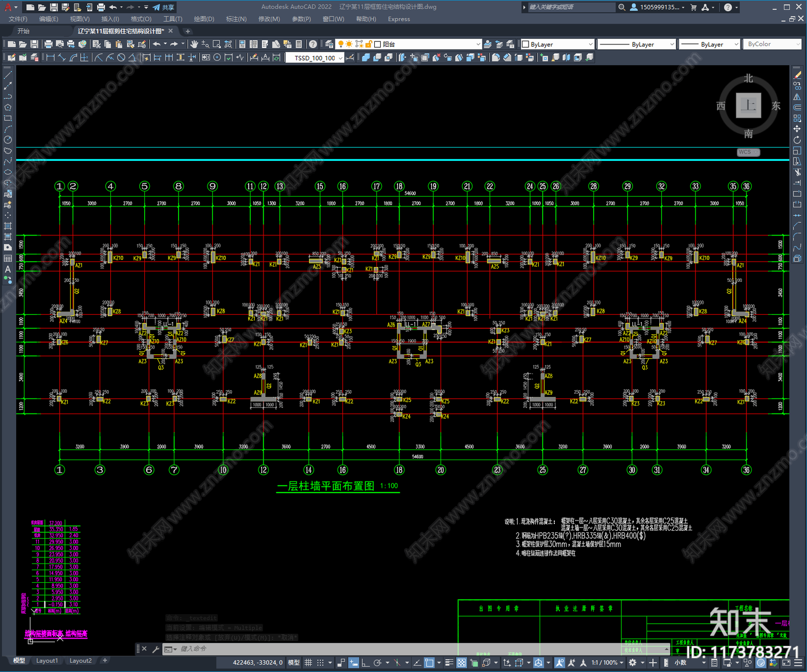Image resolution: width=807 pixels, height=672 pixels.
Task: Click Save in the quick access toolbar
Action: pos(53,7)
